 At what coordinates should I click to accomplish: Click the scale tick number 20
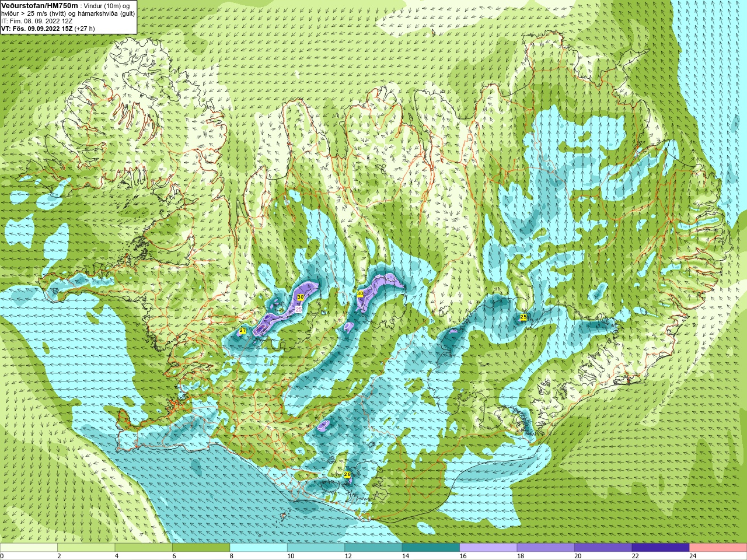578,556
